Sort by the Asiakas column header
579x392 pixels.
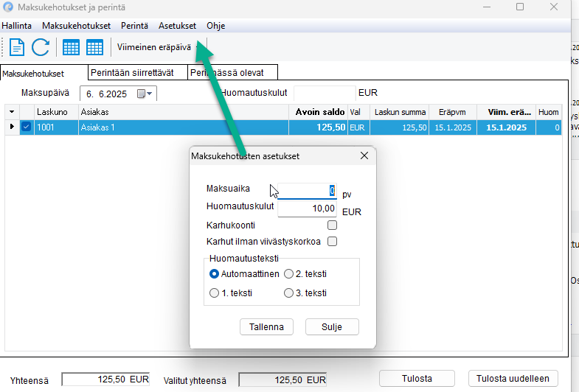183,112
